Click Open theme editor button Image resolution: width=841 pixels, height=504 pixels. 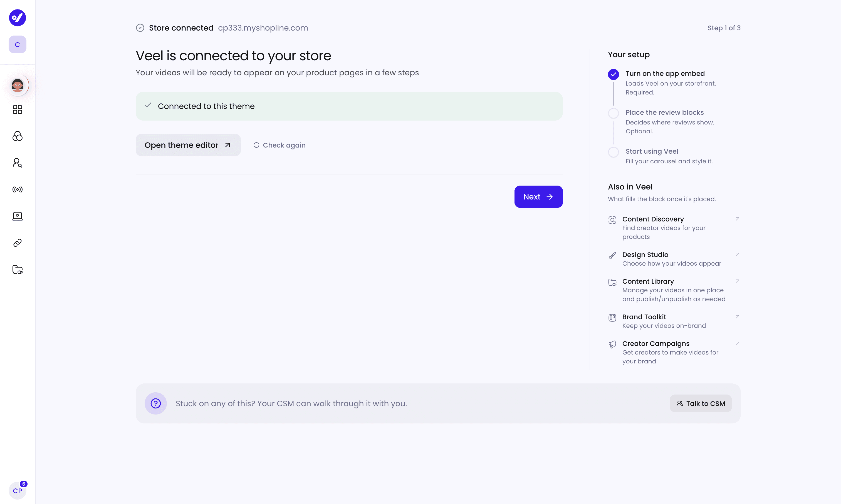pyautogui.click(x=188, y=145)
